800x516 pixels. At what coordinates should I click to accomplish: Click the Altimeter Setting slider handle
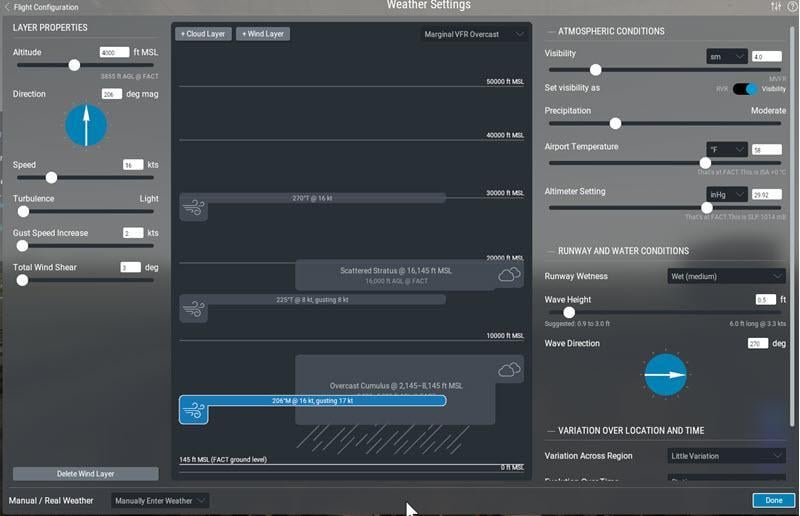tap(707, 208)
